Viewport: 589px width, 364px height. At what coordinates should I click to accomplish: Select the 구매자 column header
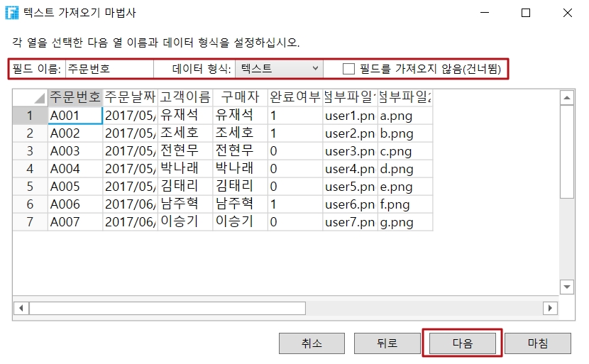pos(240,97)
